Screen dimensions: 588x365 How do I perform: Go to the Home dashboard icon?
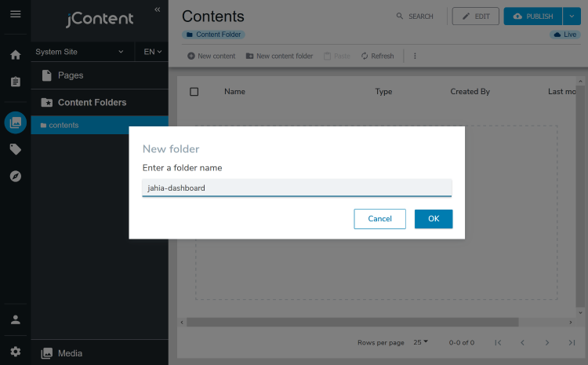(16, 55)
